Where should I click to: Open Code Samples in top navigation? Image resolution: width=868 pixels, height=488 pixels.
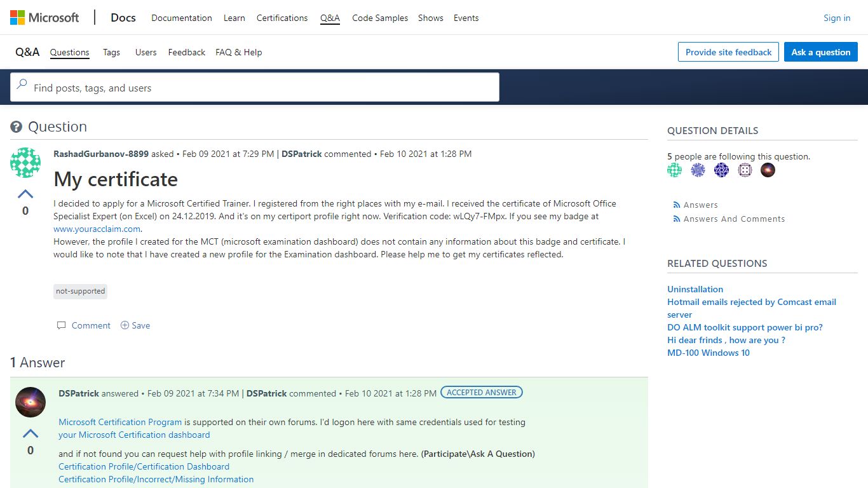tap(380, 18)
